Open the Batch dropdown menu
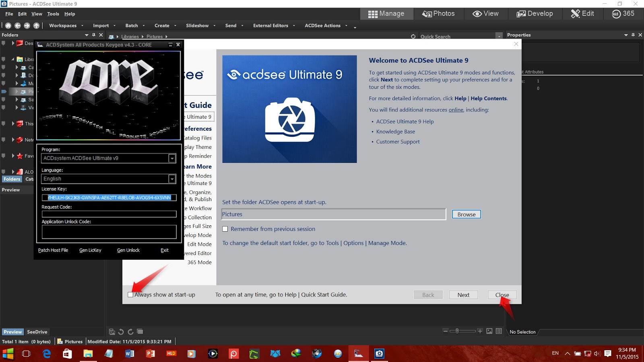The width and height of the screenshot is (644, 362). pos(135,25)
